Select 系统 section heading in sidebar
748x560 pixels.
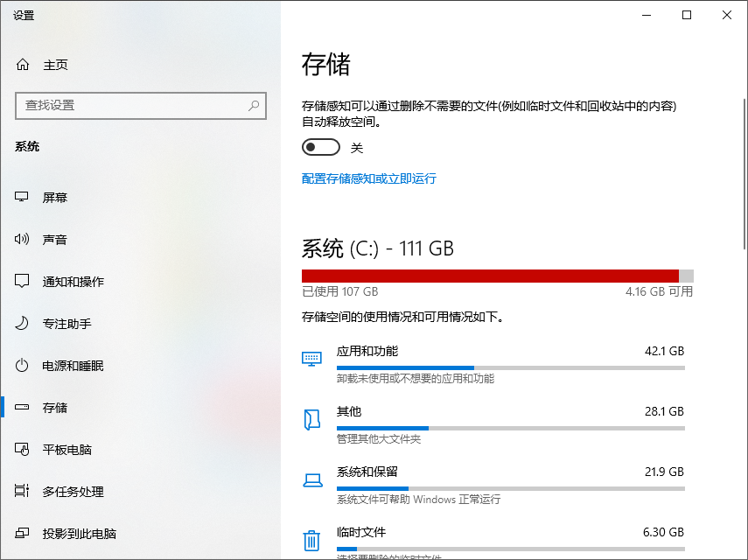pos(27,146)
